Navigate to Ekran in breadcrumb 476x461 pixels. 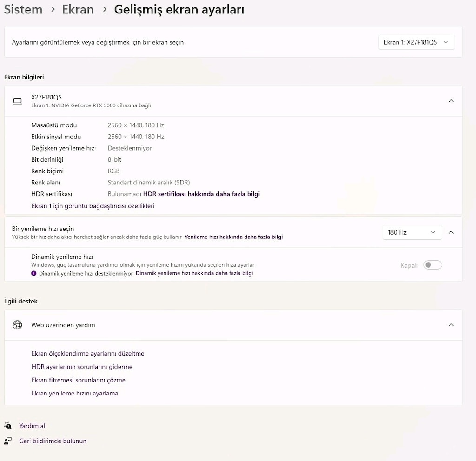click(78, 9)
